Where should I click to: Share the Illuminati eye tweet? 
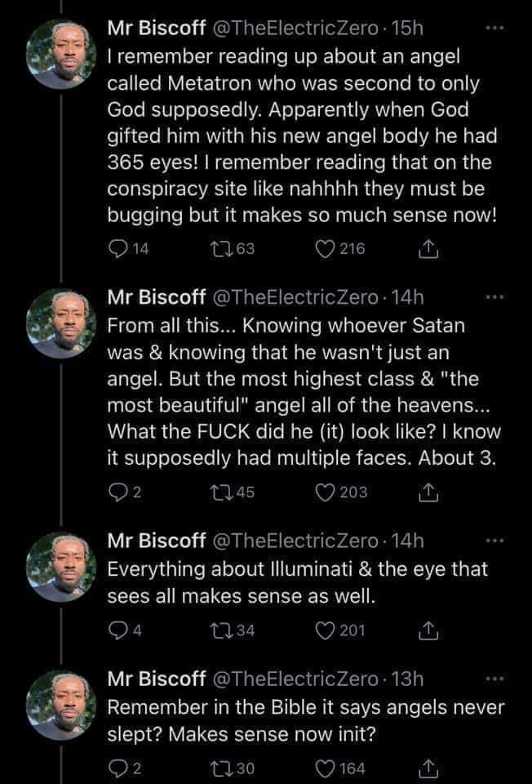(x=428, y=629)
